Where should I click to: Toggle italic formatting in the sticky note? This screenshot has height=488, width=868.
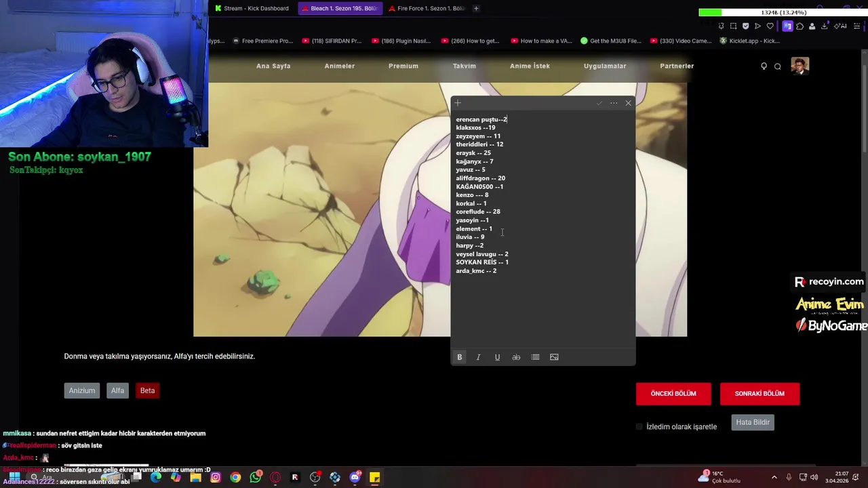point(478,357)
